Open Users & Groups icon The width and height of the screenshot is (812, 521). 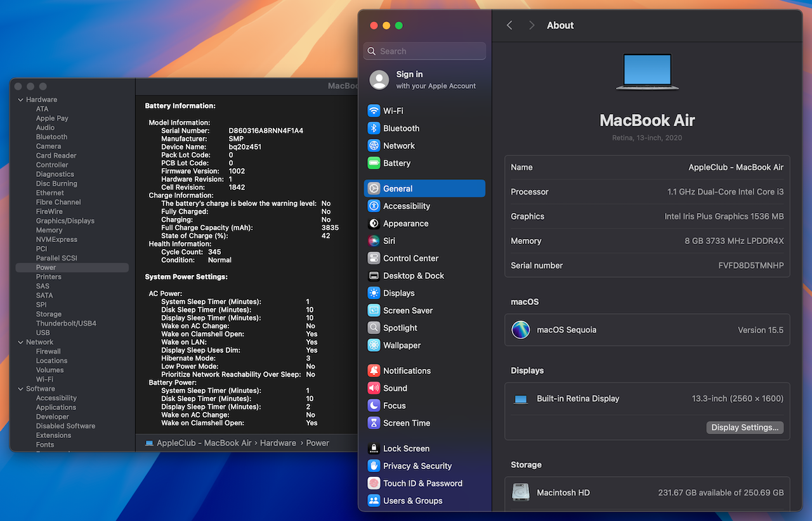click(374, 501)
